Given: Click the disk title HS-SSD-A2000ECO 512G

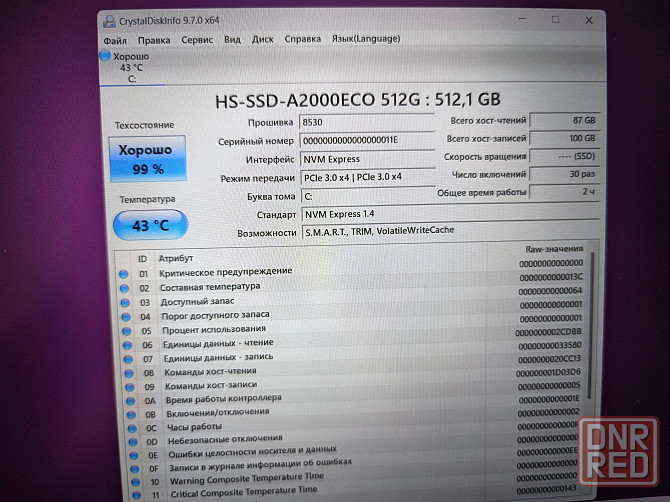Looking at the screenshot, I should coord(358,100).
